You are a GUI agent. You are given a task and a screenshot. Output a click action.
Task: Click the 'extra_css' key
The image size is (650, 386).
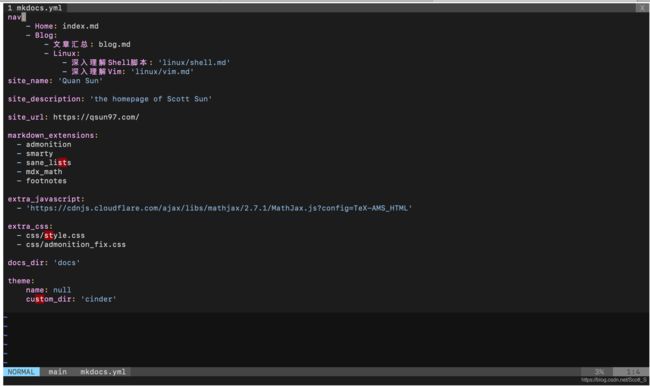28,226
